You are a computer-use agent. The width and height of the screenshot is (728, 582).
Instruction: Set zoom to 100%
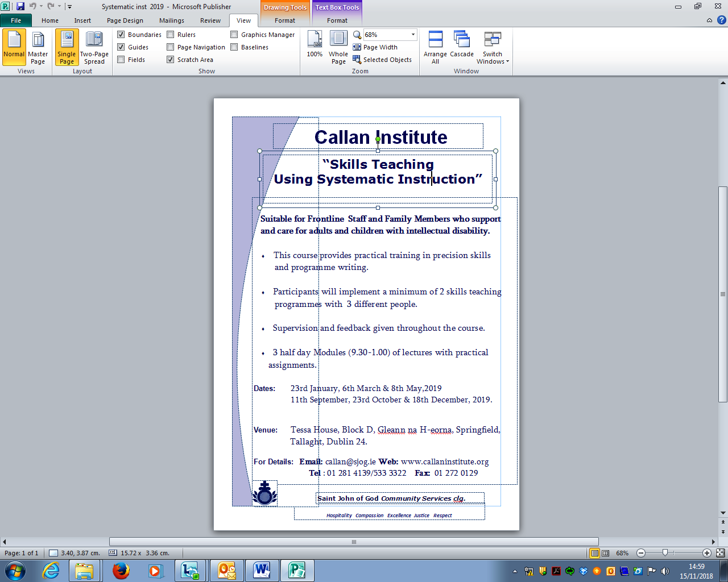(x=315, y=44)
